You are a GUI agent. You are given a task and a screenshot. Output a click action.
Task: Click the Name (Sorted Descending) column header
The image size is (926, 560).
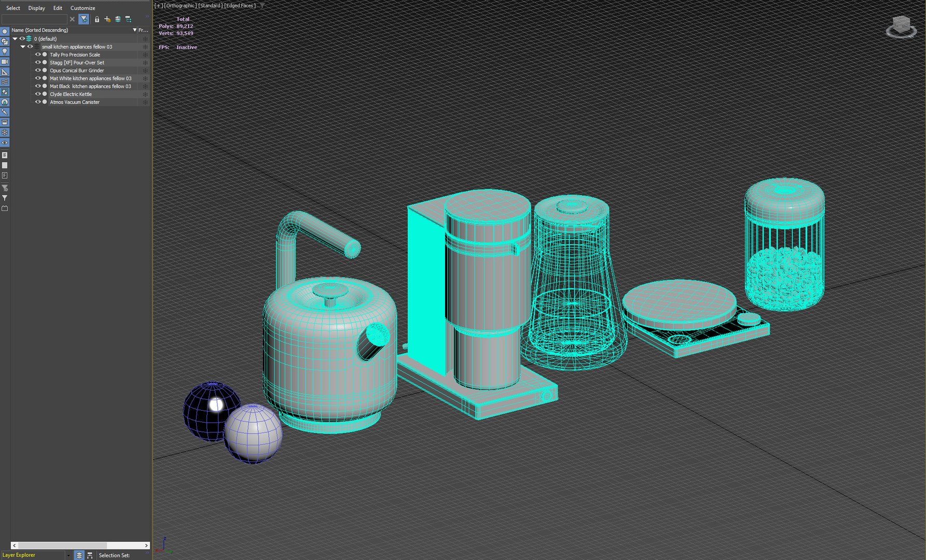[40, 30]
